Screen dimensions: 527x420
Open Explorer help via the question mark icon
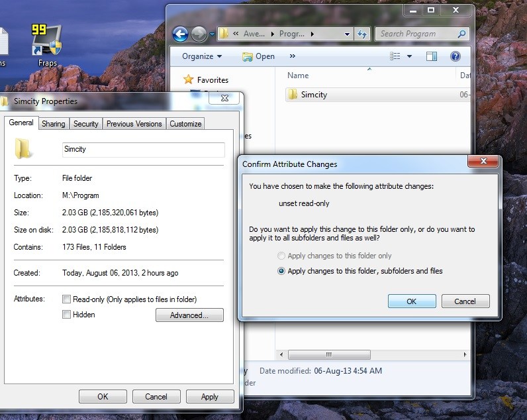coord(455,56)
